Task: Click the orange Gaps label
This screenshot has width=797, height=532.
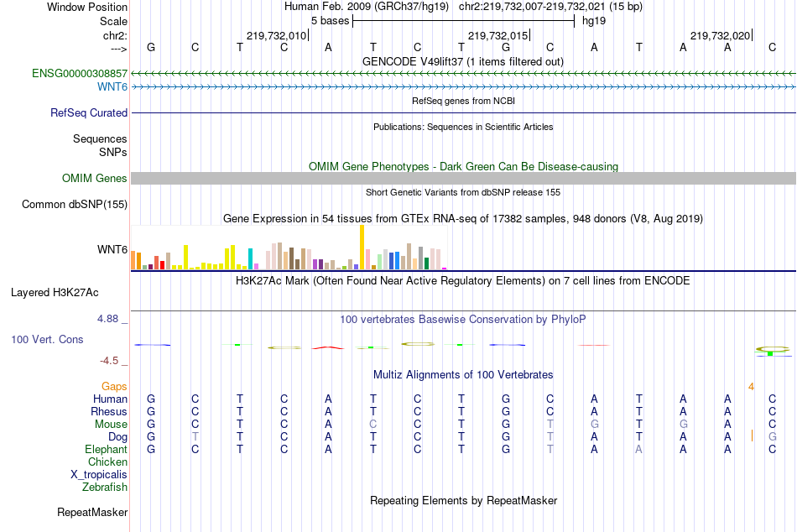Action: coord(114,387)
